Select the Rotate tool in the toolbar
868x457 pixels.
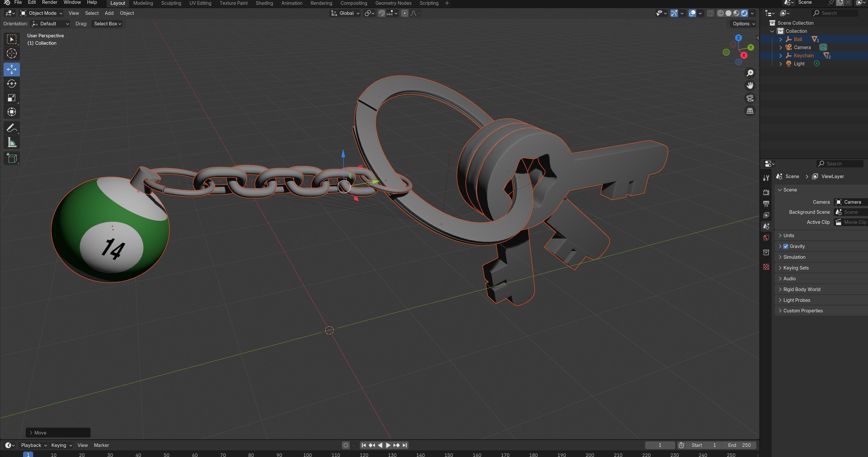click(11, 84)
